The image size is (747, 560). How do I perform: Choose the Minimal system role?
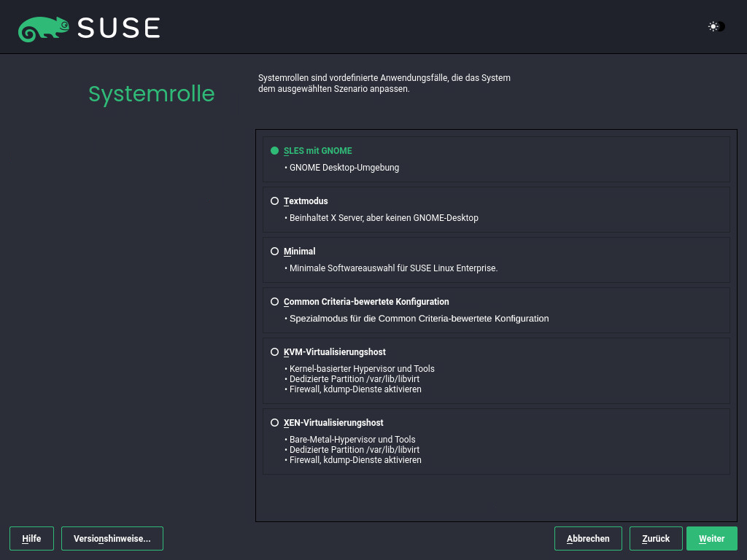(274, 252)
